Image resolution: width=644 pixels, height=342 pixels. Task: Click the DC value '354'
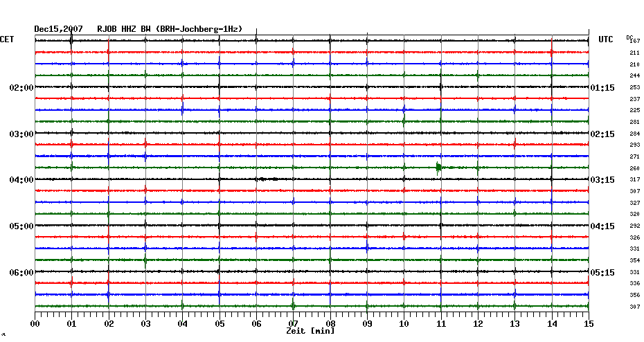pos(635,261)
